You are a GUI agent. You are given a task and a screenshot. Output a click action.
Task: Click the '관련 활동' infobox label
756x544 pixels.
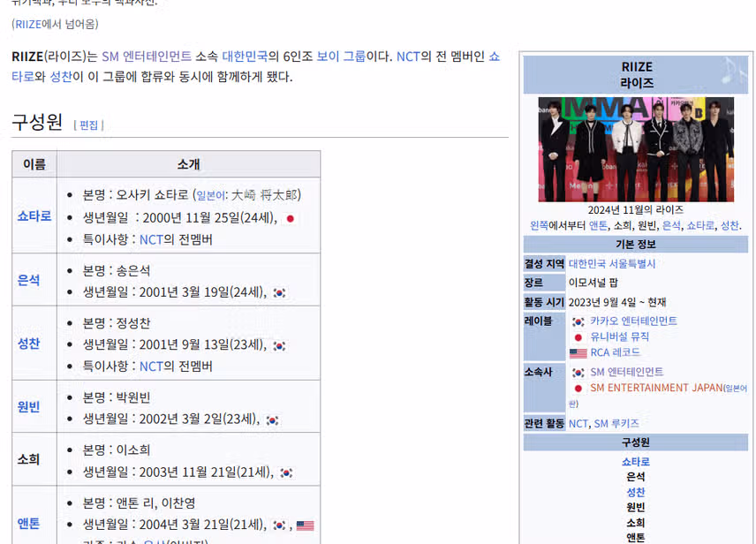coord(544,424)
